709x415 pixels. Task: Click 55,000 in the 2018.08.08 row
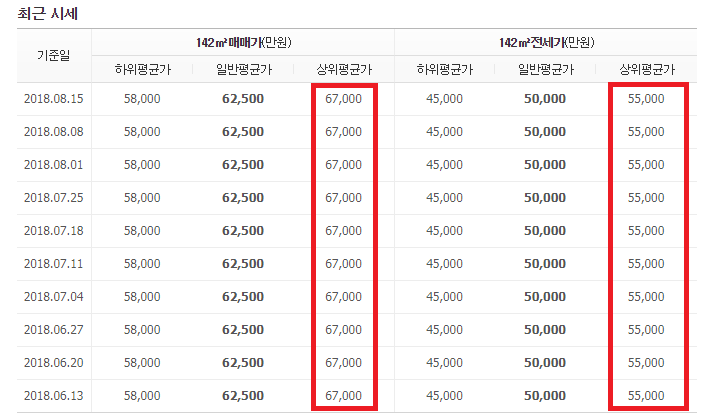pos(646,132)
